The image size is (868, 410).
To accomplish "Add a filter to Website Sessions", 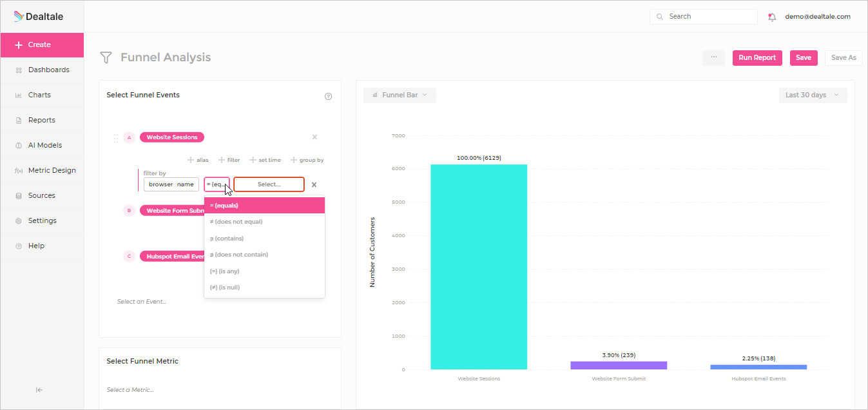I will (229, 160).
